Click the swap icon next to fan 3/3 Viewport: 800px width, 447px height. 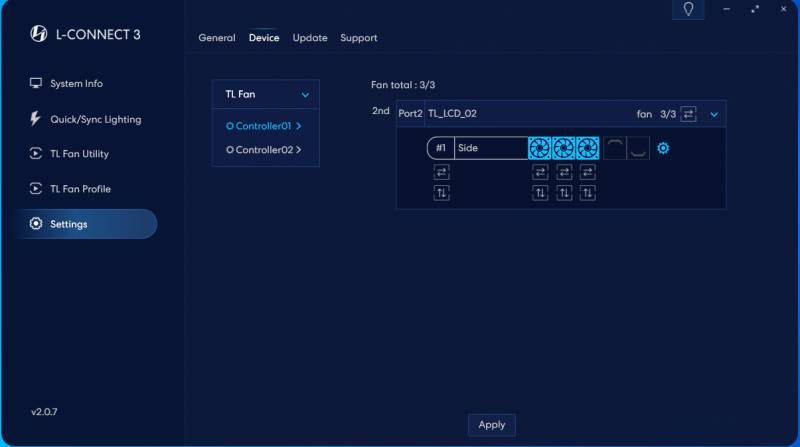(688, 114)
